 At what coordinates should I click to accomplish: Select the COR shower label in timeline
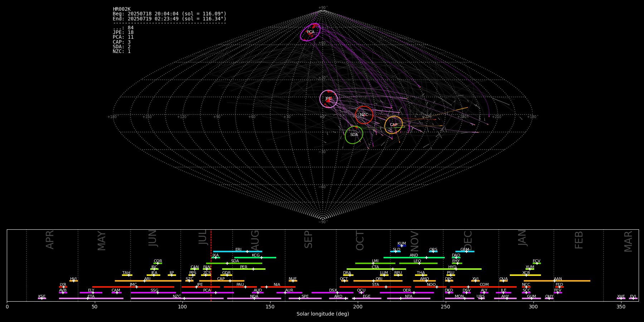158,261
